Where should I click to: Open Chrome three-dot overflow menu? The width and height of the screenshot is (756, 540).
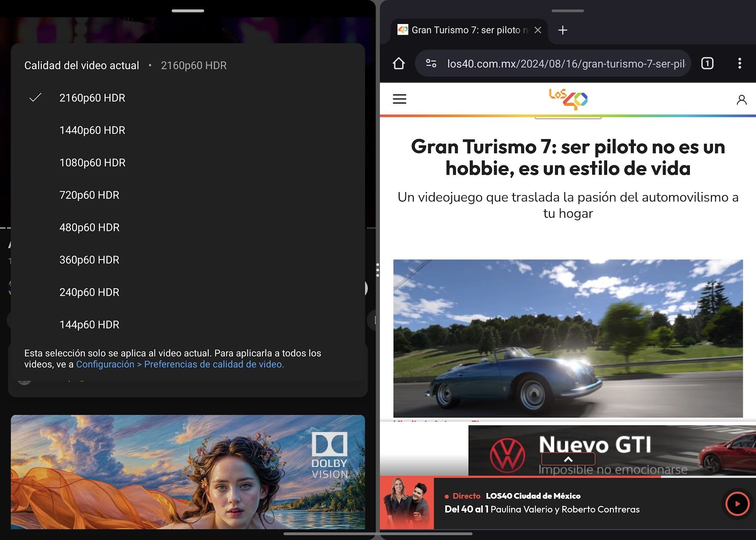pos(739,64)
